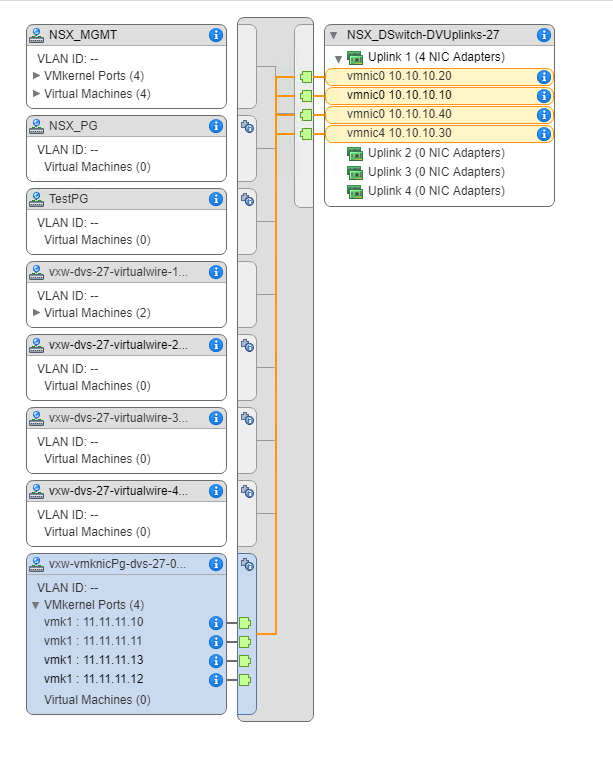The height and width of the screenshot is (775, 613).
Task: Click policy icon beside vxw-dvs-27-virtualwire-2
Action: (x=247, y=345)
